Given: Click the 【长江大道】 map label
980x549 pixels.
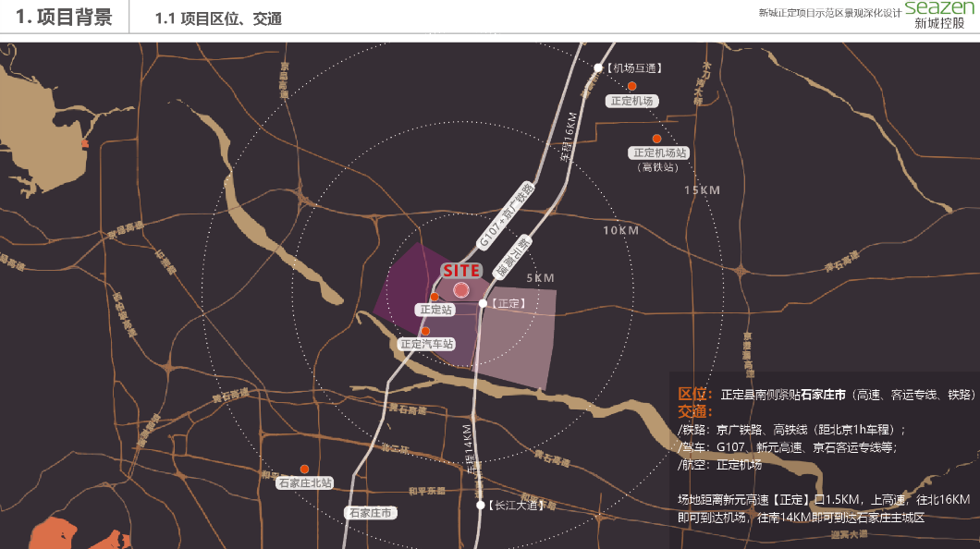Looking at the screenshot, I should click(516, 506).
